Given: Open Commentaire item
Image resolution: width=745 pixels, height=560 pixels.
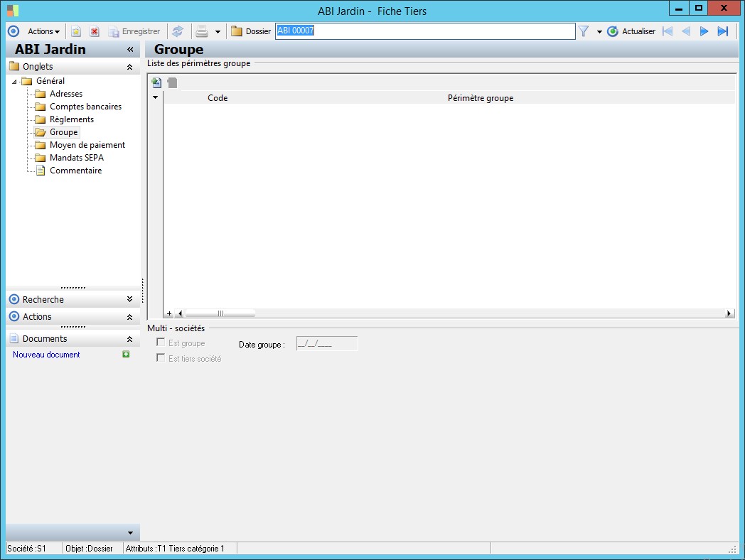Looking at the screenshot, I should coord(75,171).
